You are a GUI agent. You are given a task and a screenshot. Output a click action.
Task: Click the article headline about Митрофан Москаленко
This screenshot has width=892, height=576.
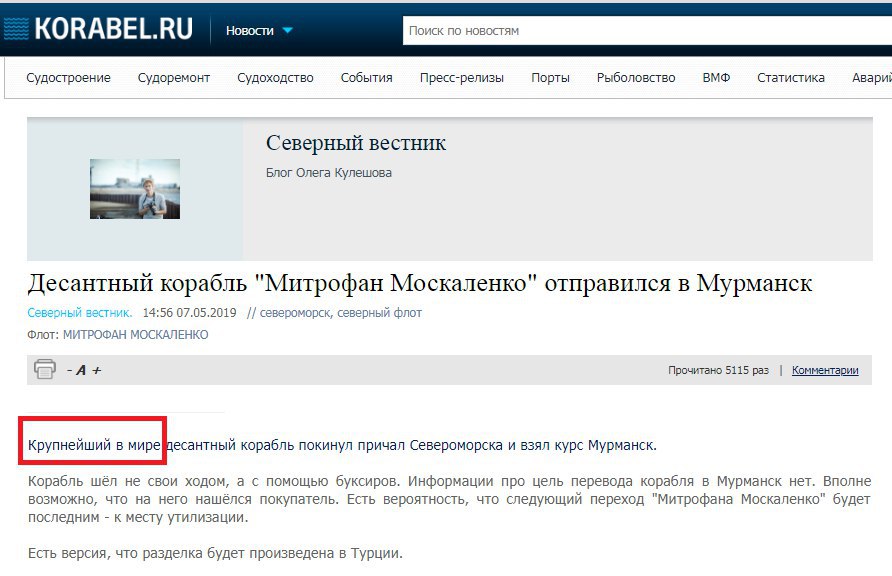(420, 283)
